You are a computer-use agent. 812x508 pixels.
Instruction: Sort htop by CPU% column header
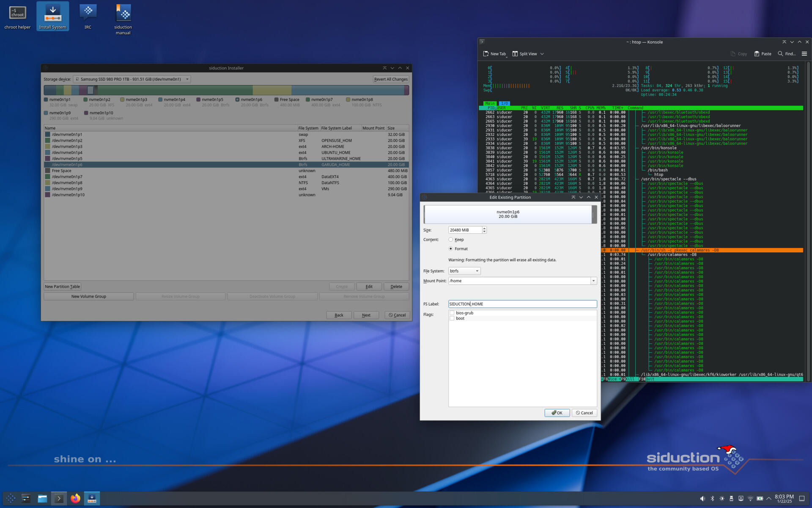click(590, 108)
